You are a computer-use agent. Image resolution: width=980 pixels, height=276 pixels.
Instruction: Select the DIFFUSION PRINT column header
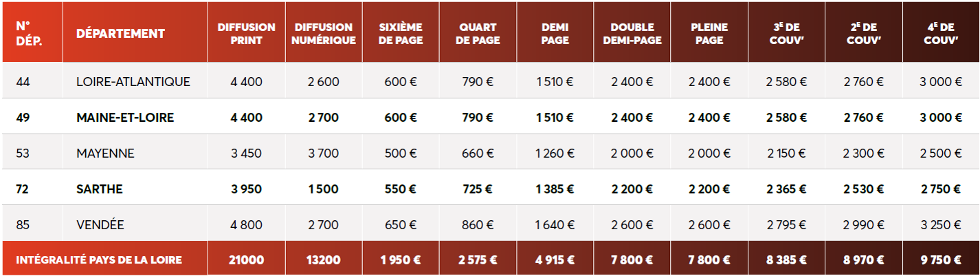(247, 33)
